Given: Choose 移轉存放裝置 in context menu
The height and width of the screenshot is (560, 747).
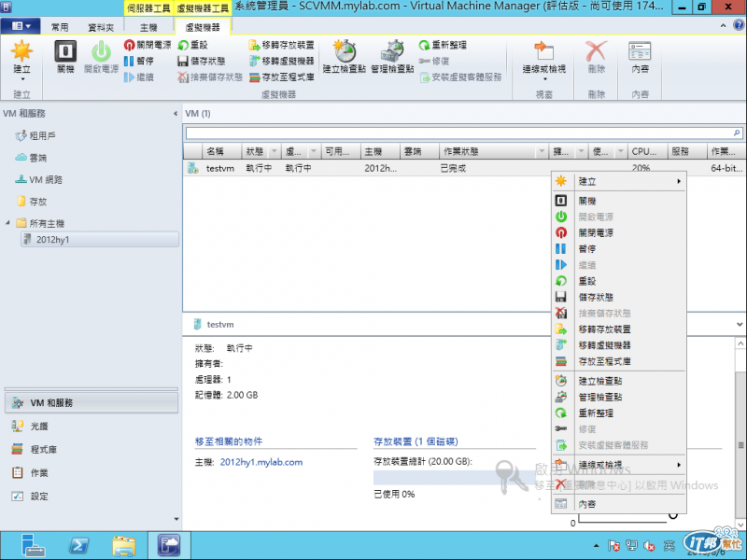Looking at the screenshot, I should [x=618, y=329].
